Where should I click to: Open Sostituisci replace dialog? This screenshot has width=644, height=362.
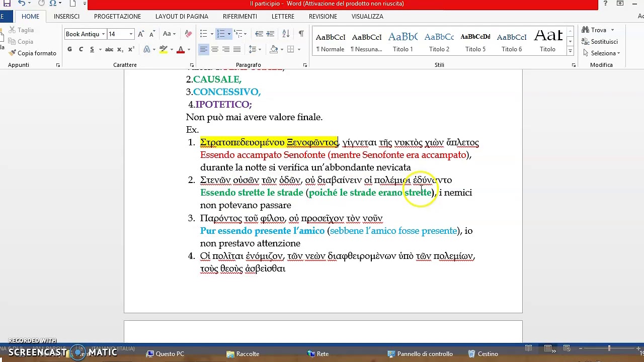600,42
